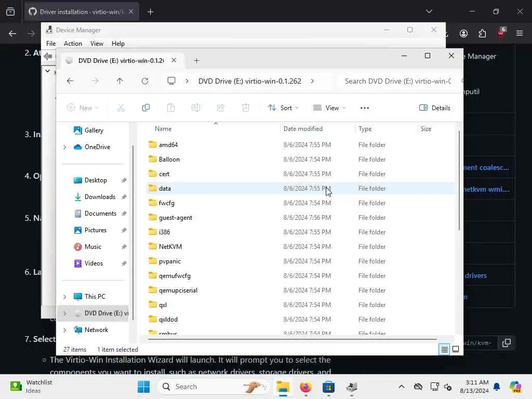
Task: Expand OneDrive in navigation pane
Action: click(65, 147)
